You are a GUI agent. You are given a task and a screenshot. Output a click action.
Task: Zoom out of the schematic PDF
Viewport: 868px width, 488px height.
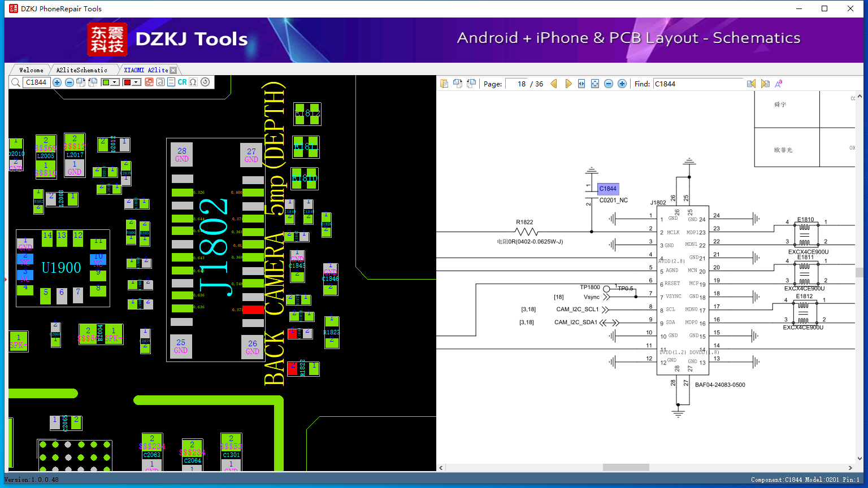609,84
